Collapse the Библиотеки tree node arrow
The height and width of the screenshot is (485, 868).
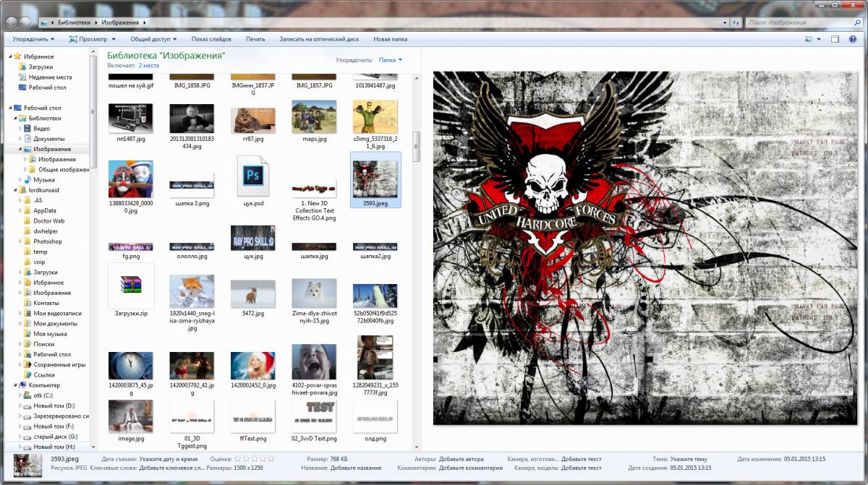coord(14,118)
